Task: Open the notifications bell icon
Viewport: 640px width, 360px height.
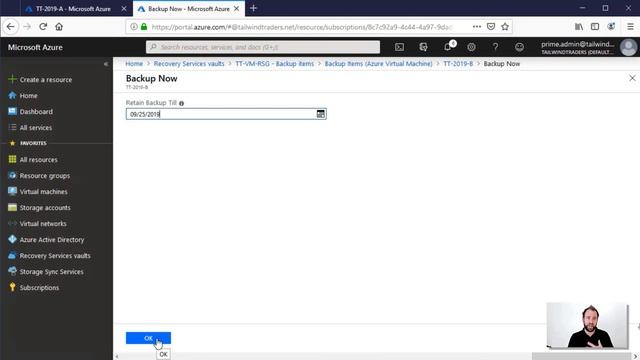Action: 448,47
